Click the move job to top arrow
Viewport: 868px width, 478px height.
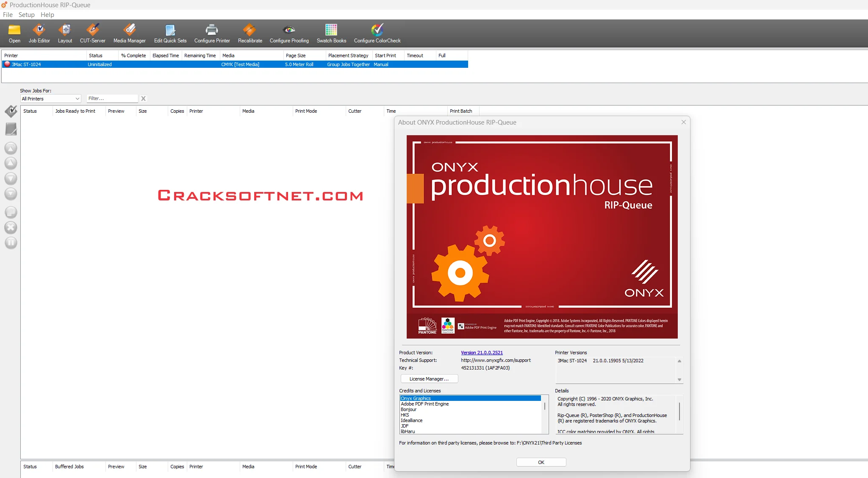point(11,148)
